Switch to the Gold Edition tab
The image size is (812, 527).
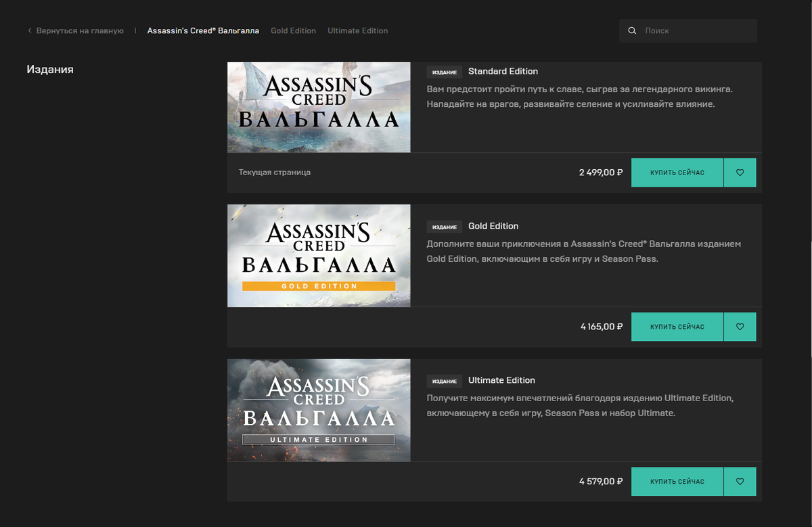(293, 30)
